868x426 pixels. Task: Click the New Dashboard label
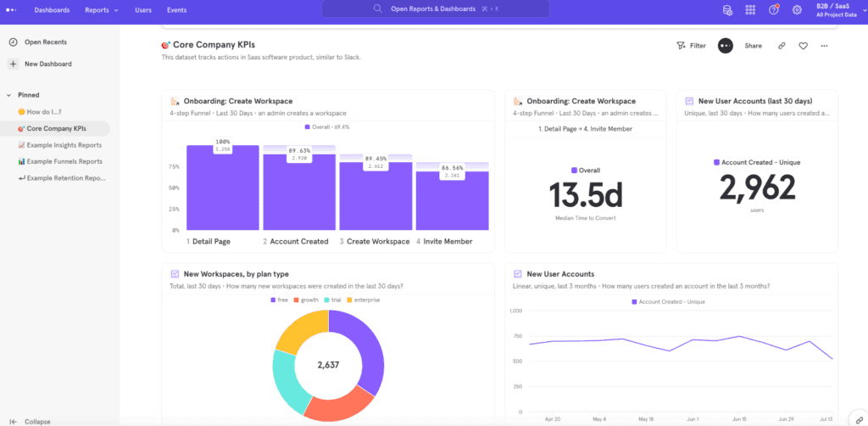click(48, 64)
